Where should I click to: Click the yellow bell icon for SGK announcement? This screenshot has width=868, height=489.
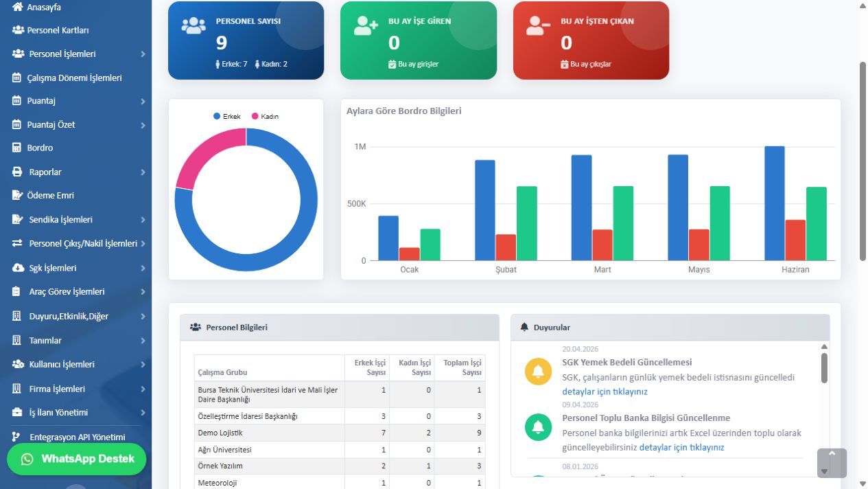(x=538, y=371)
